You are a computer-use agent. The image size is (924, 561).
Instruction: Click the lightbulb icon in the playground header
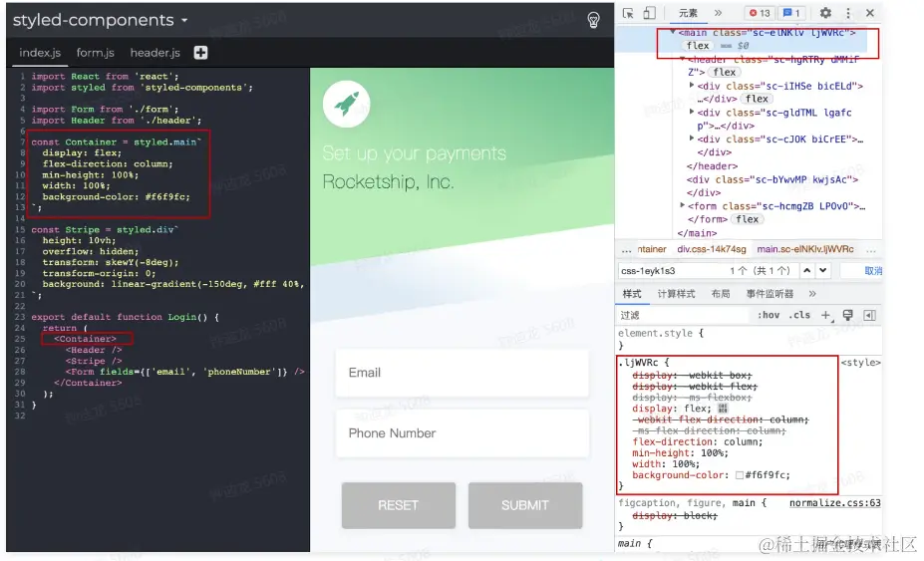tap(593, 20)
